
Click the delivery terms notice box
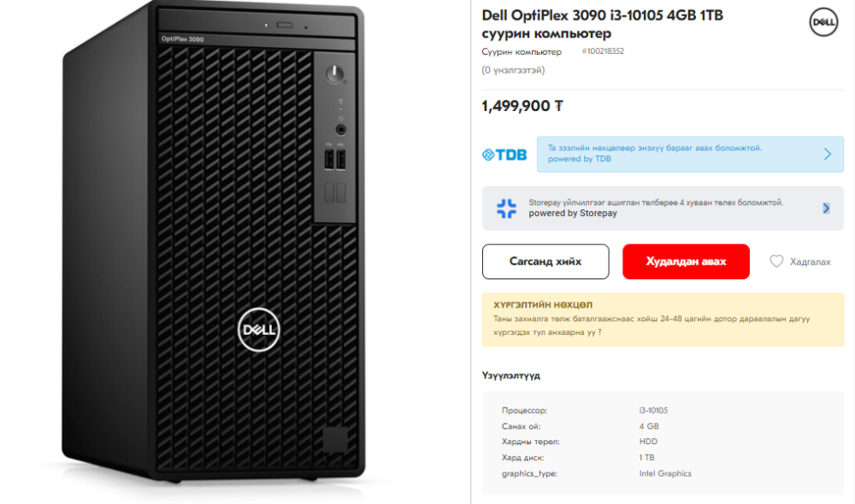coord(663,319)
